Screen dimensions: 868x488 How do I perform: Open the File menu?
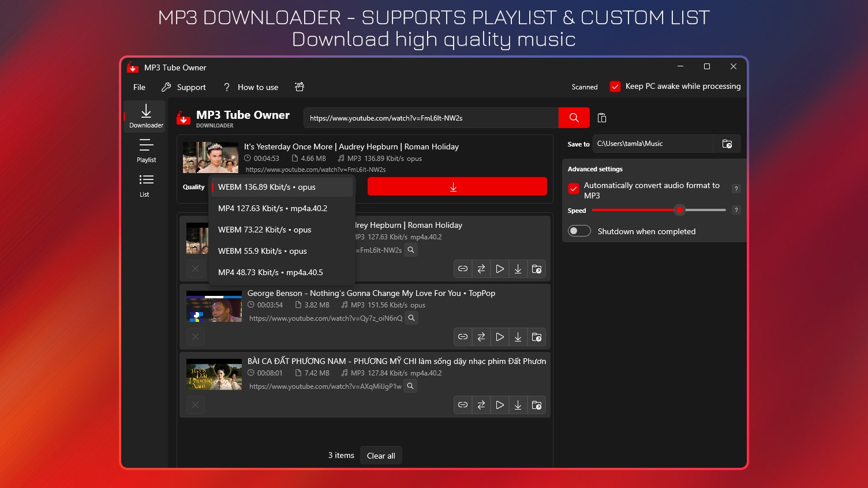[139, 87]
